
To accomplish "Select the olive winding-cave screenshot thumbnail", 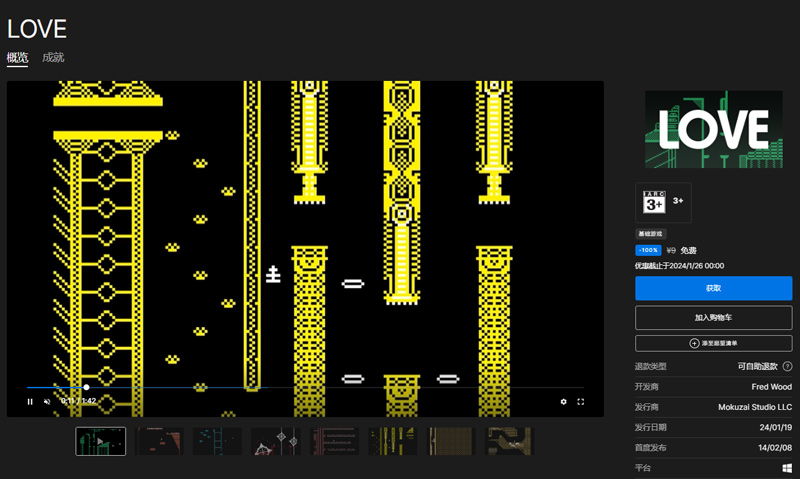I will 509,441.
